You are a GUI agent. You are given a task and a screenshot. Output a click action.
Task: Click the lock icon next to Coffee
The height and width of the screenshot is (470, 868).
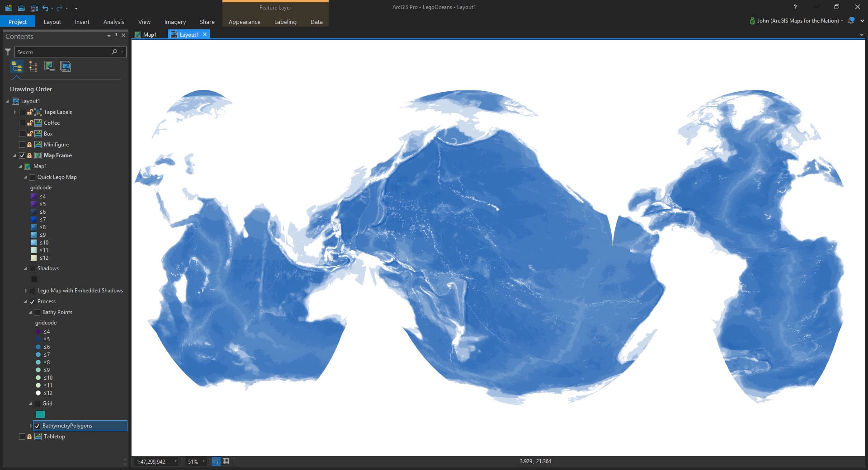[x=29, y=123]
